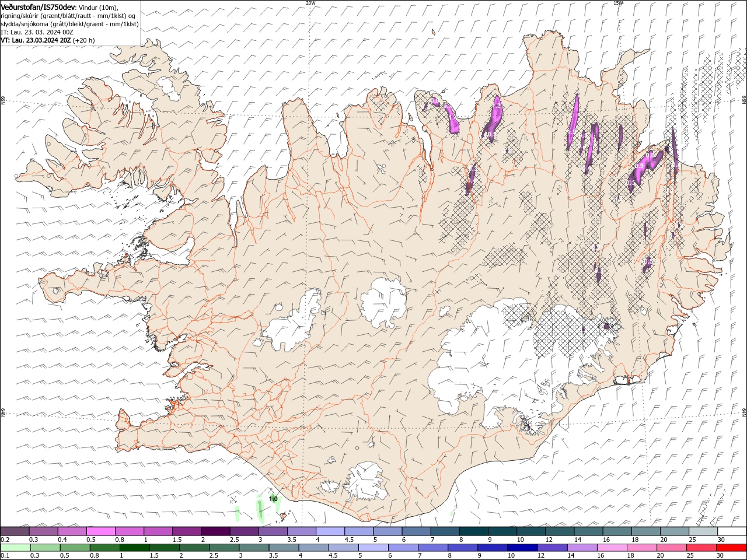Select the snow legend swatch between 0.2 and 0.3
Image resolution: width=747 pixels, height=560 pixels.
pos(15,531)
